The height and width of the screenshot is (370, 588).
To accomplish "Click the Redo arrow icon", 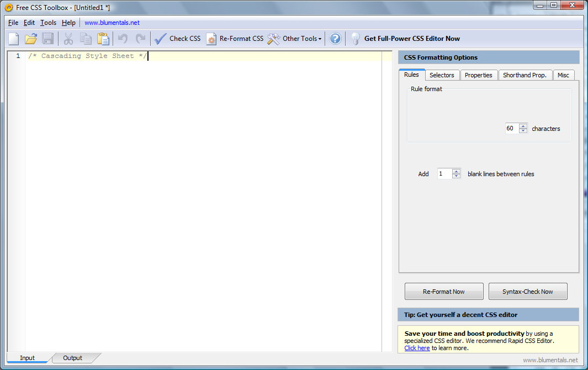I will [x=140, y=39].
